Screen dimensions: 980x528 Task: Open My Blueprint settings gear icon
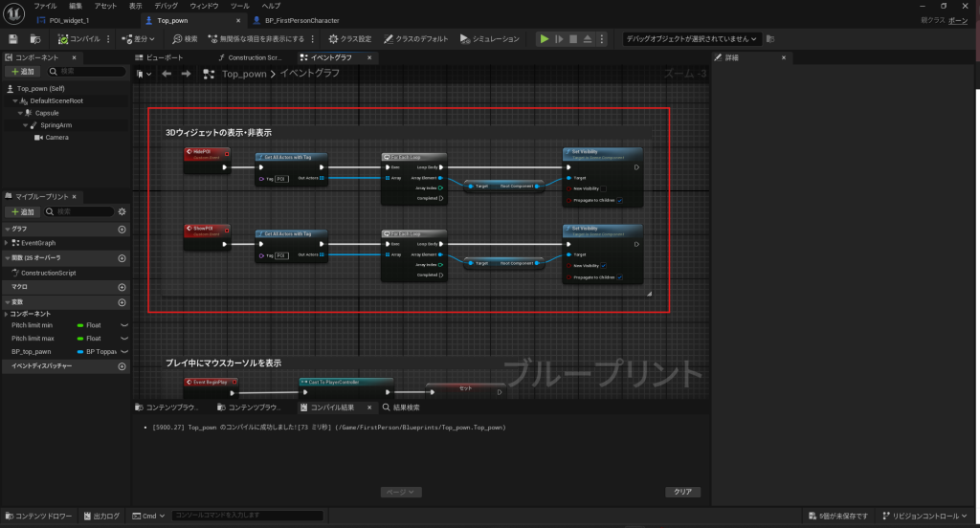click(x=122, y=211)
